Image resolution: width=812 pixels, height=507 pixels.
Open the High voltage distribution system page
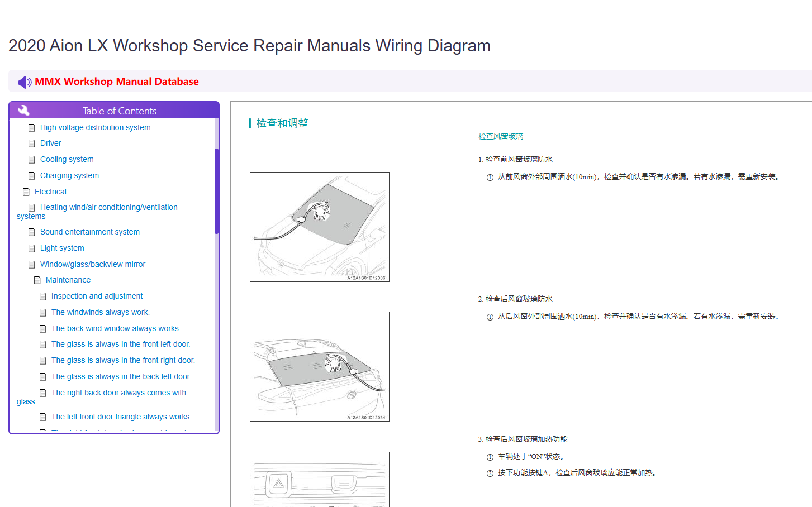[x=95, y=127]
